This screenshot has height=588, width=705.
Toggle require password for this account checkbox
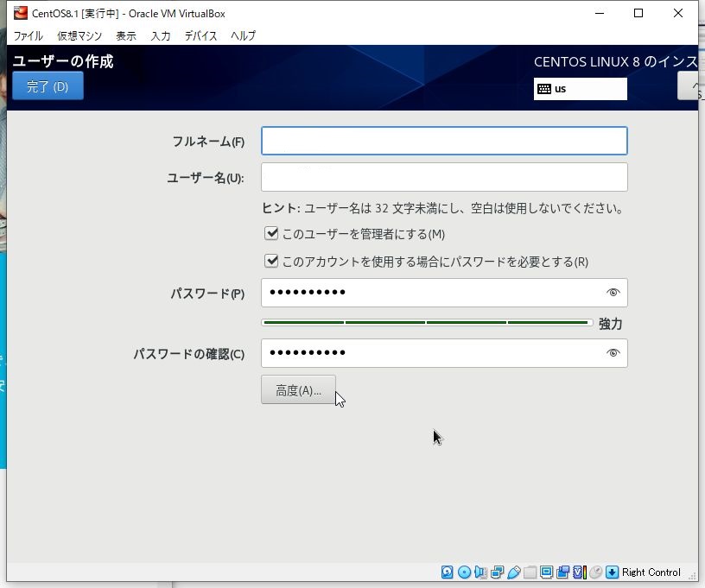point(271,261)
